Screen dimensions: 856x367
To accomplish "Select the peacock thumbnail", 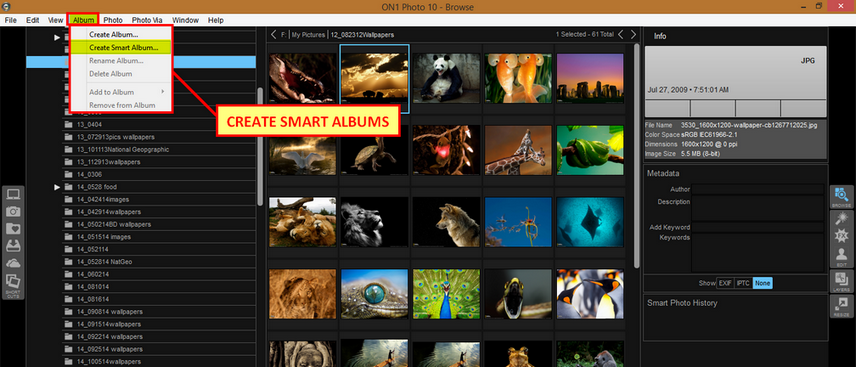I will [x=446, y=294].
